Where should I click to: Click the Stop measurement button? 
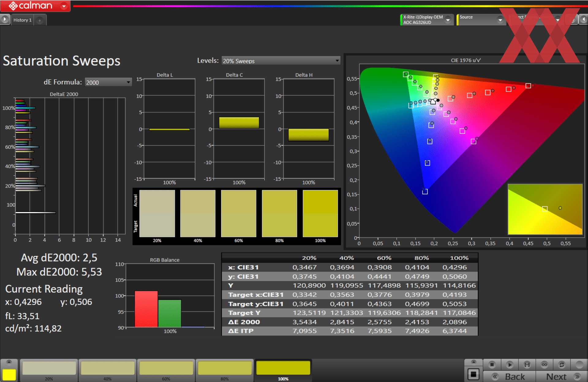[x=492, y=365]
